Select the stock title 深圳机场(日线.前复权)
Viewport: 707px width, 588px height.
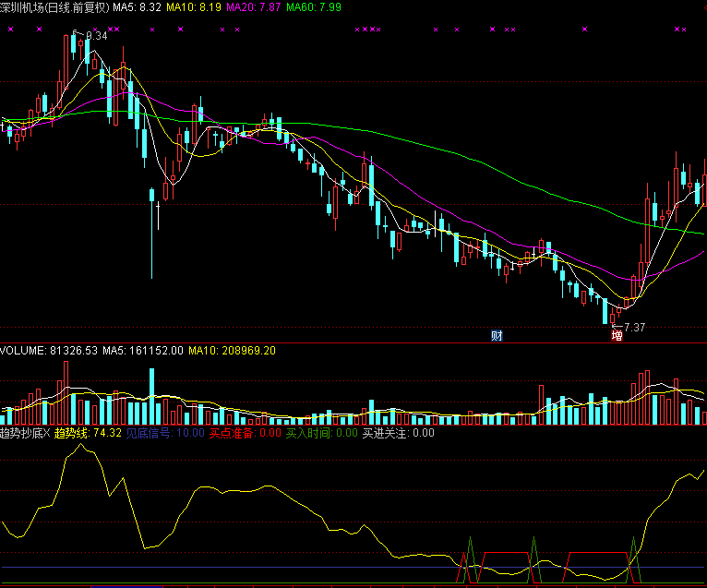pos(54,7)
